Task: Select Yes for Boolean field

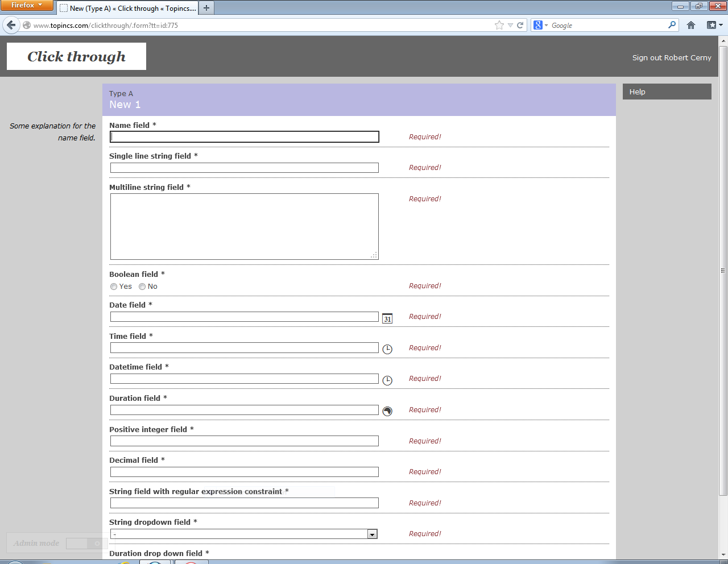Action: pos(114,287)
